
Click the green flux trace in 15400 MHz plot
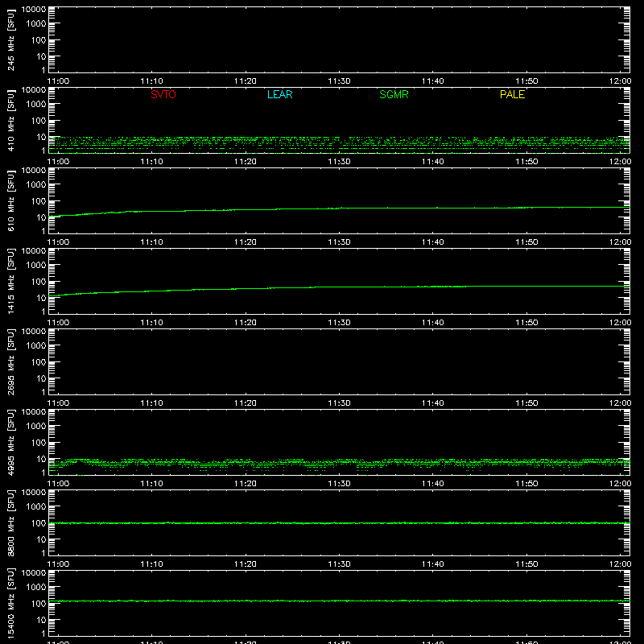339,601
